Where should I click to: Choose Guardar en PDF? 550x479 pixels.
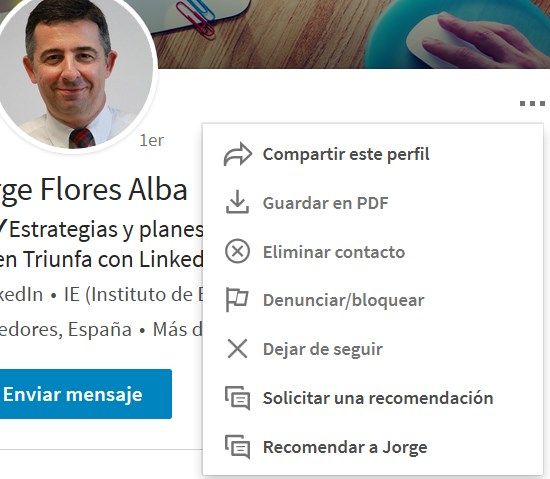coord(326,203)
